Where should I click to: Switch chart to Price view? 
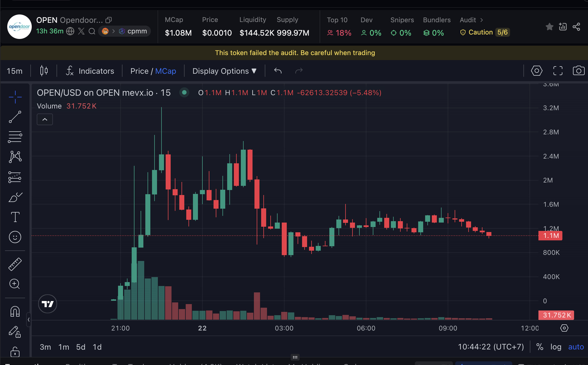139,71
